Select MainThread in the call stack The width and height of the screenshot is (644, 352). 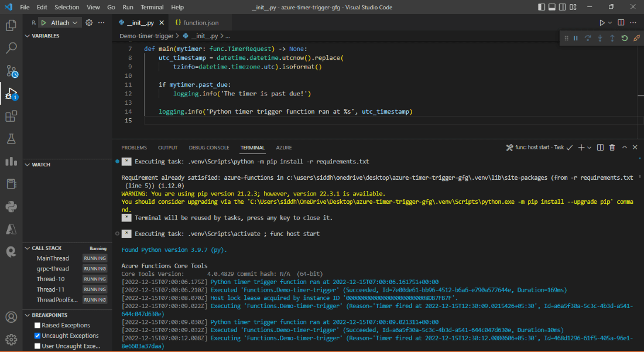point(53,258)
